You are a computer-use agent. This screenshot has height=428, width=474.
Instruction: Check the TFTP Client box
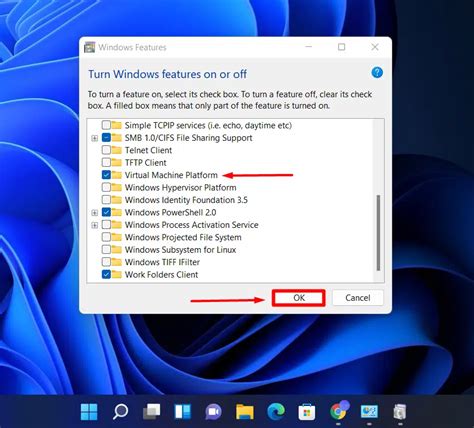(106, 163)
